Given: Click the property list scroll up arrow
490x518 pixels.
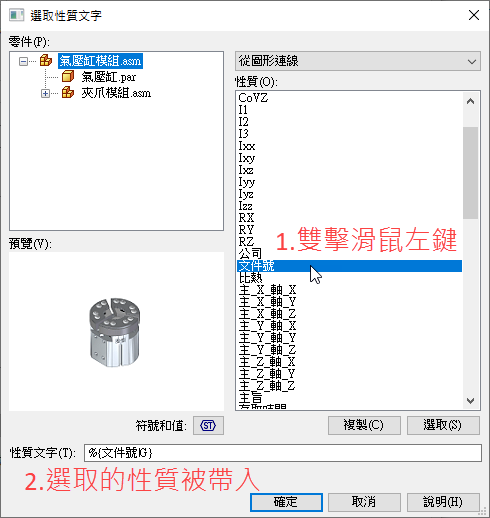Looking at the screenshot, I should [x=470, y=101].
